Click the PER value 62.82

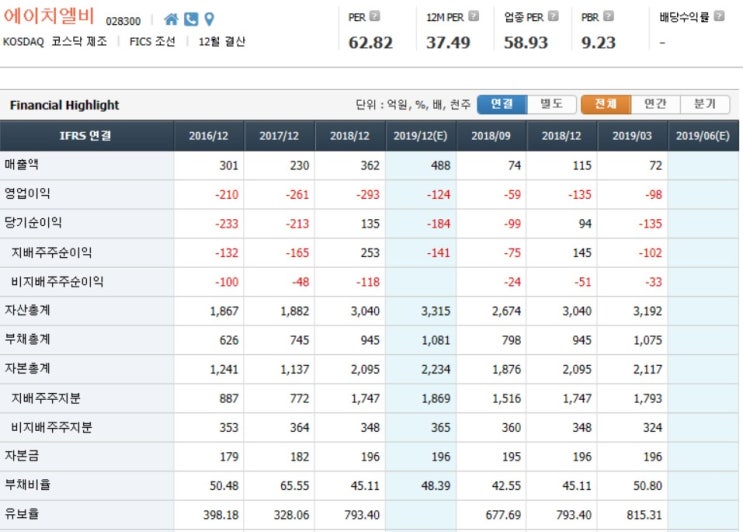pos(371,43)
